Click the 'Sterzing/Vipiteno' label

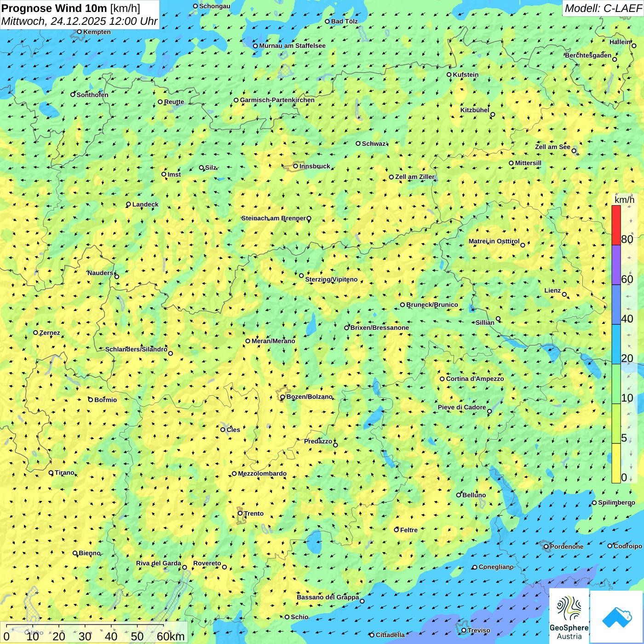[332, 279]
